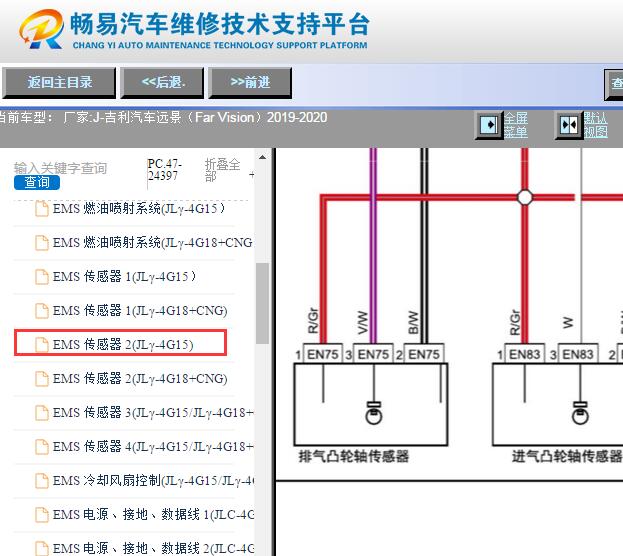
Task: Open EMS 传感器 2(JLγ-4G18+CNG) entry
Action: 140,378
